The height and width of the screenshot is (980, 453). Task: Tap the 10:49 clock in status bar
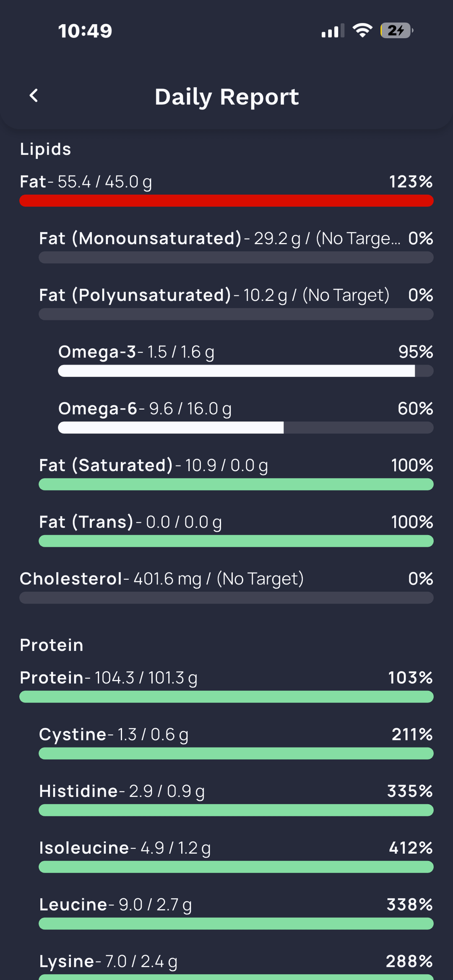[x=85, y=31]
